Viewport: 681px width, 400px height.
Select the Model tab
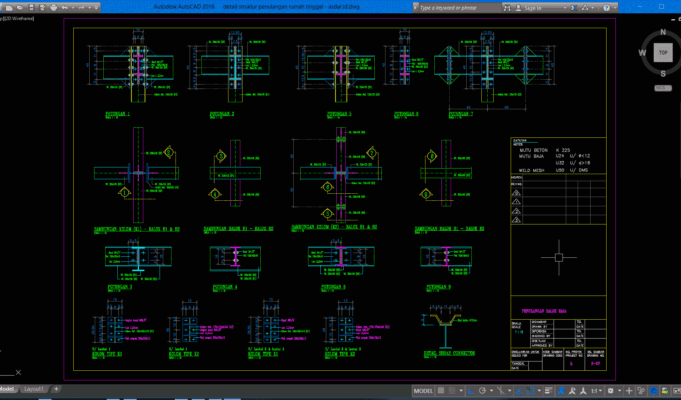click(7, 389)
